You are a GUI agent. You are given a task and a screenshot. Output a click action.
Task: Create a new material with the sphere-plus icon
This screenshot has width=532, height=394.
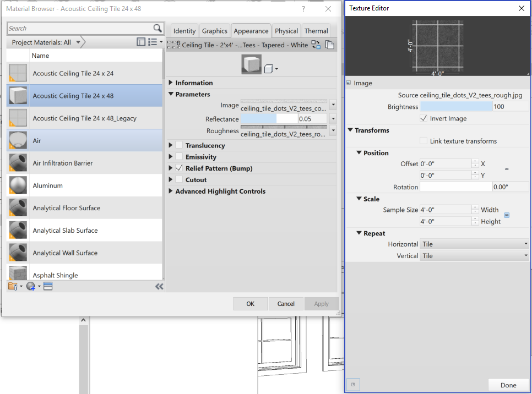31,286
